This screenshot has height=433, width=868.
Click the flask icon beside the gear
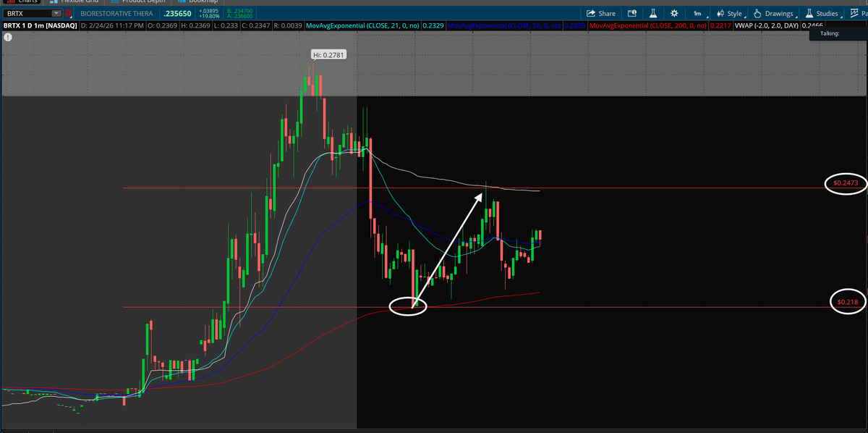coord(652,13)
